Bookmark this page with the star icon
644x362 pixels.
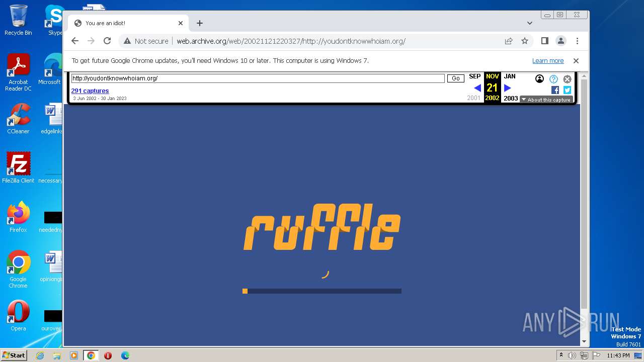click(x=525, y=41)
